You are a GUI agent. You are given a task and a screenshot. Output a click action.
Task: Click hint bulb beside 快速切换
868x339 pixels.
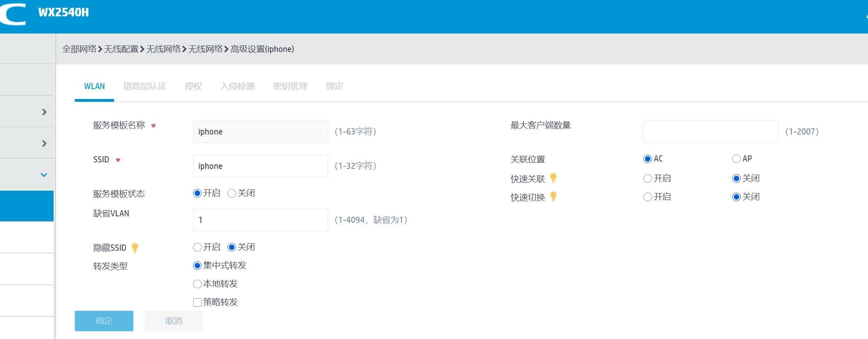coord(553,196)
